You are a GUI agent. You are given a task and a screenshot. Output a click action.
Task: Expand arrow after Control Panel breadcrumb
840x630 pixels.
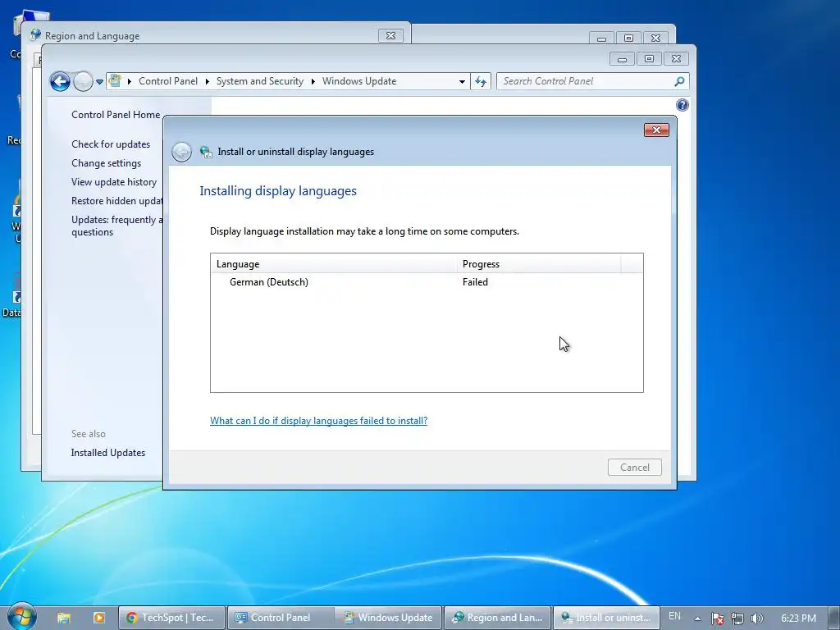click(x=208, y=81)
